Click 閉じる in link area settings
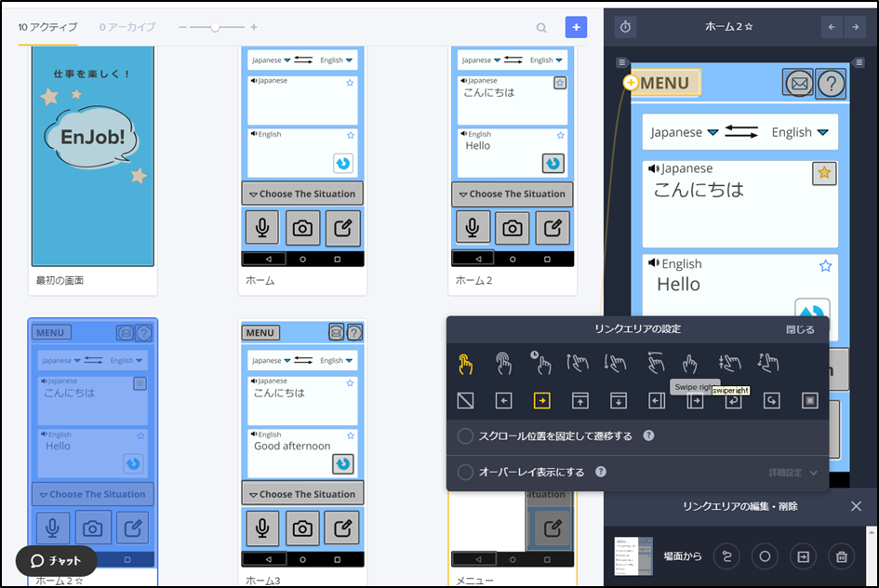 pyautogui.click(x=800, y=329)
